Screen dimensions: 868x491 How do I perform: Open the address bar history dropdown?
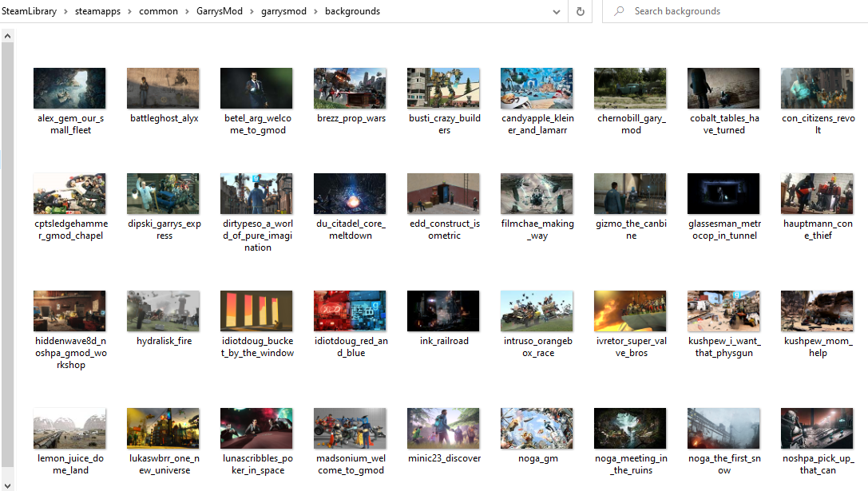(x=557, y=12)
